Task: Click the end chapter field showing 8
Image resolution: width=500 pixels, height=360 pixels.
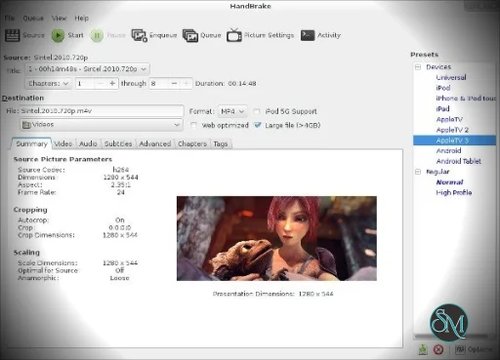Action: (x=159, y=83)
